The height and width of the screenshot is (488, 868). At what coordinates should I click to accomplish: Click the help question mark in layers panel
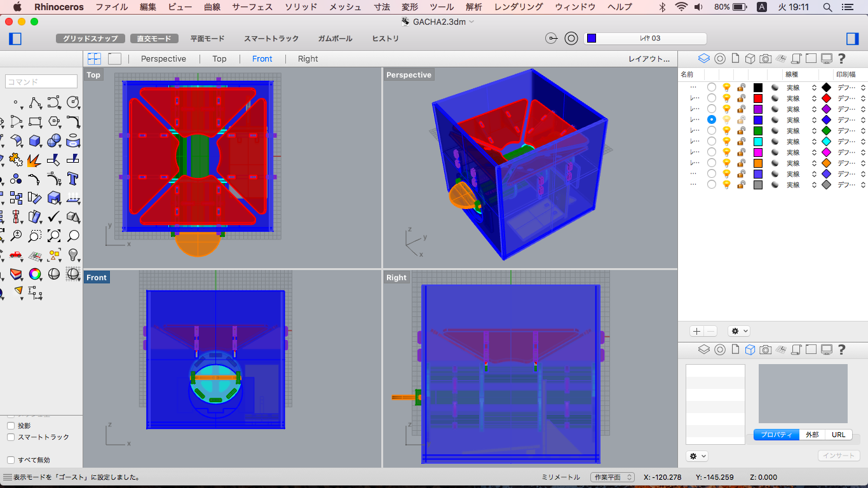point(842,58)
